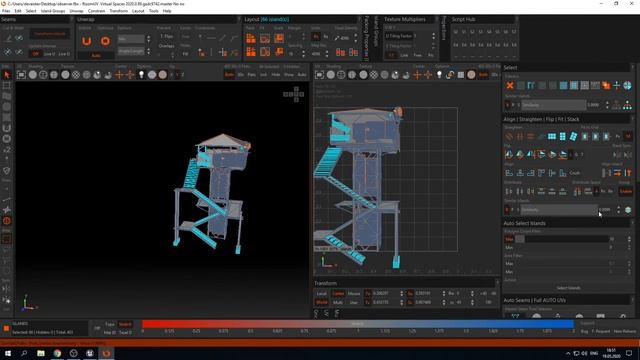640x360 pixels.
Task: Click the navigation cross icon in the 3D viewport
Action: coord(294,94)
